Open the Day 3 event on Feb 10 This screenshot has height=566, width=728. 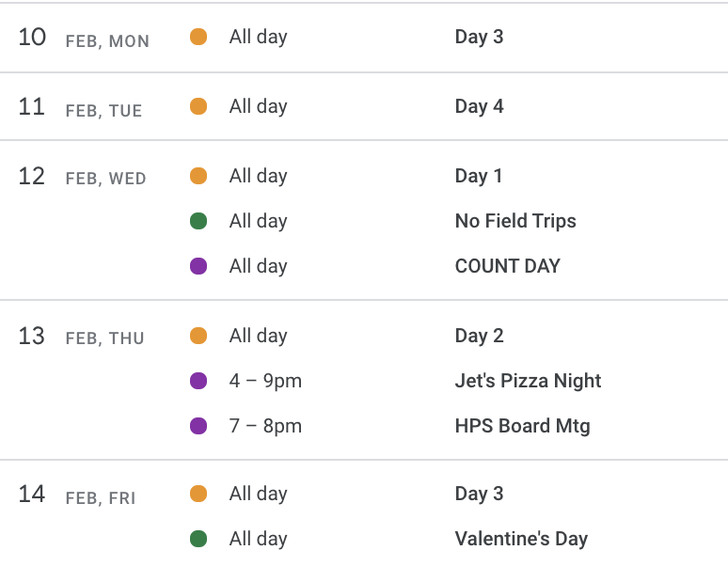click(479, 37)
